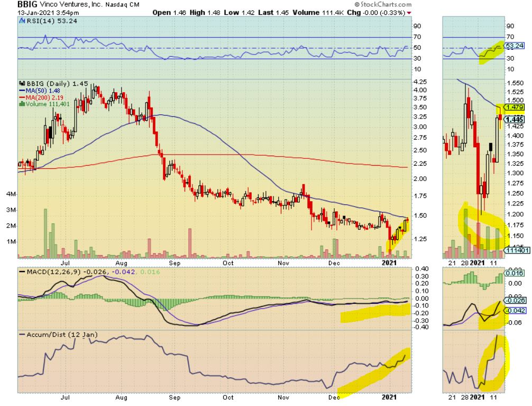Click the red down-arrow change indicator
This screenshot has height=406, width=532.
click(409, 13)
